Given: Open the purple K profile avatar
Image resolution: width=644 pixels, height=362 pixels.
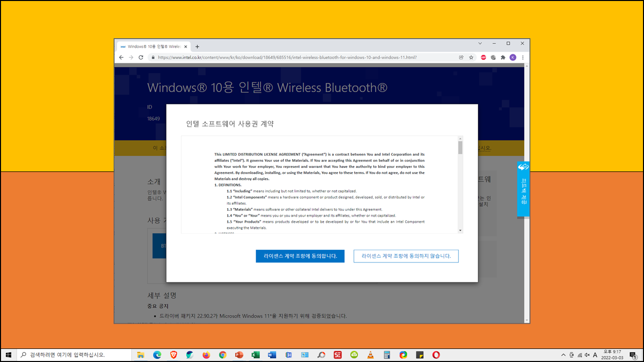Looking at the screenshot, I should (x=513, y=57).
